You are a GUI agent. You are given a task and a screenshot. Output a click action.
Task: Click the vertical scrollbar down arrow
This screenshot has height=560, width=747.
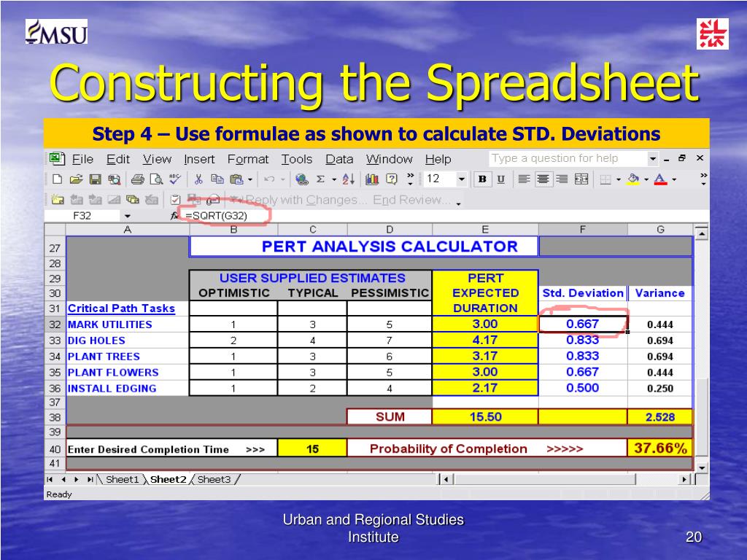pos(701,467)
